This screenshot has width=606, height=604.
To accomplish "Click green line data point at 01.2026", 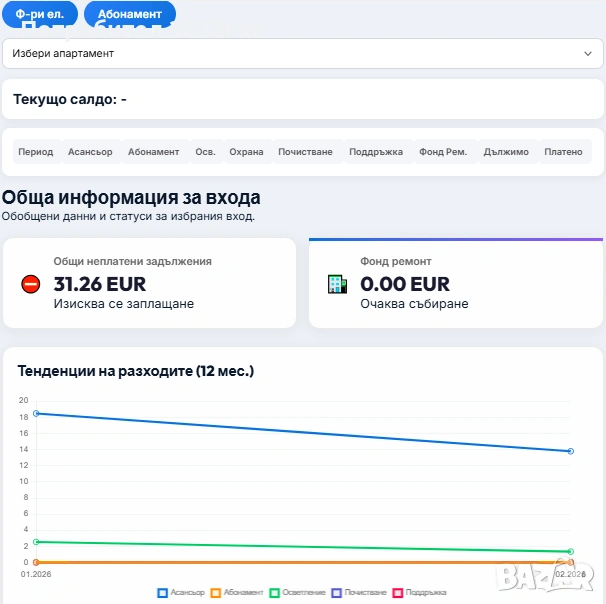I will (x=36, y=542).
